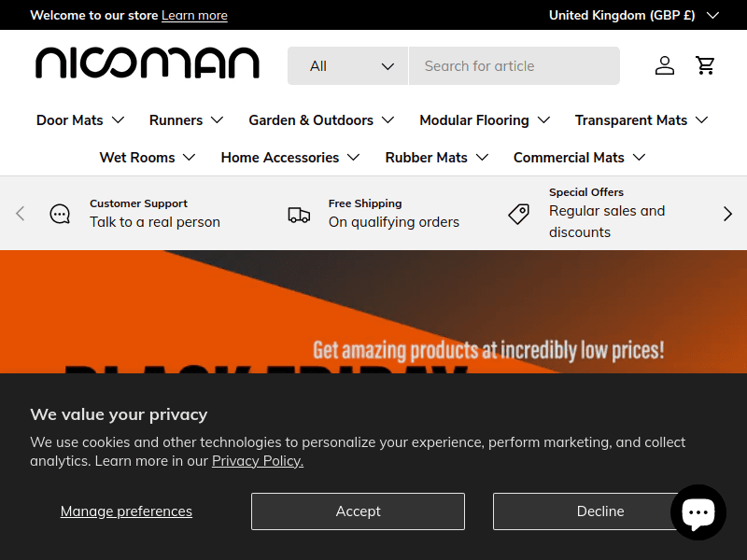Image resolution: width=747 pixels, height=560 pixels.
Task: Open the Wet Rooms menu
Action: [148, 157]
